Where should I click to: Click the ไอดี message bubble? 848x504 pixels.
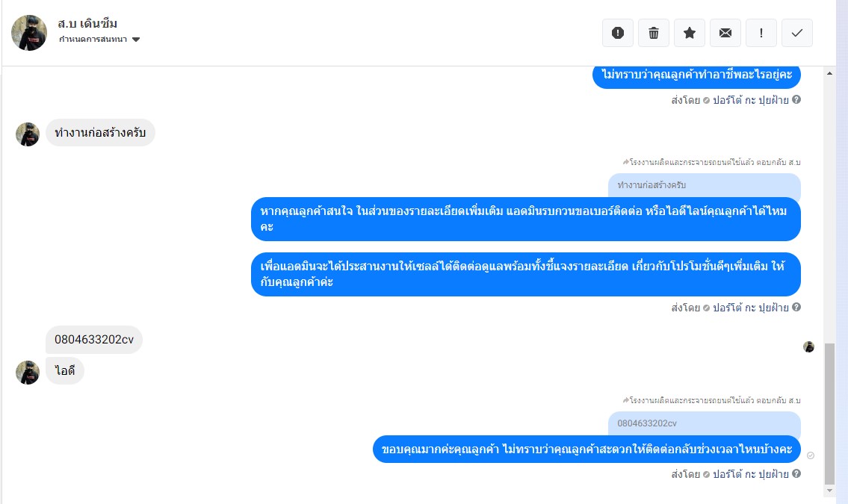click(65, 371)
